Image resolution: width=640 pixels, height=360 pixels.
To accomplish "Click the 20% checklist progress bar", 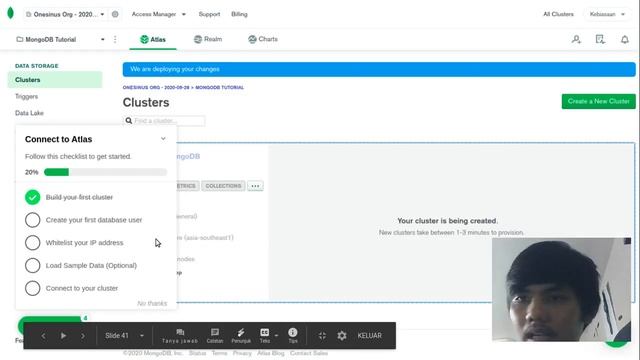I will click(105, 172).
